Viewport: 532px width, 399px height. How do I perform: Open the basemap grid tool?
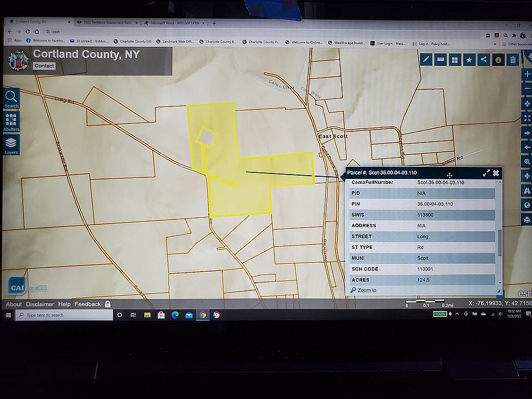454,60
